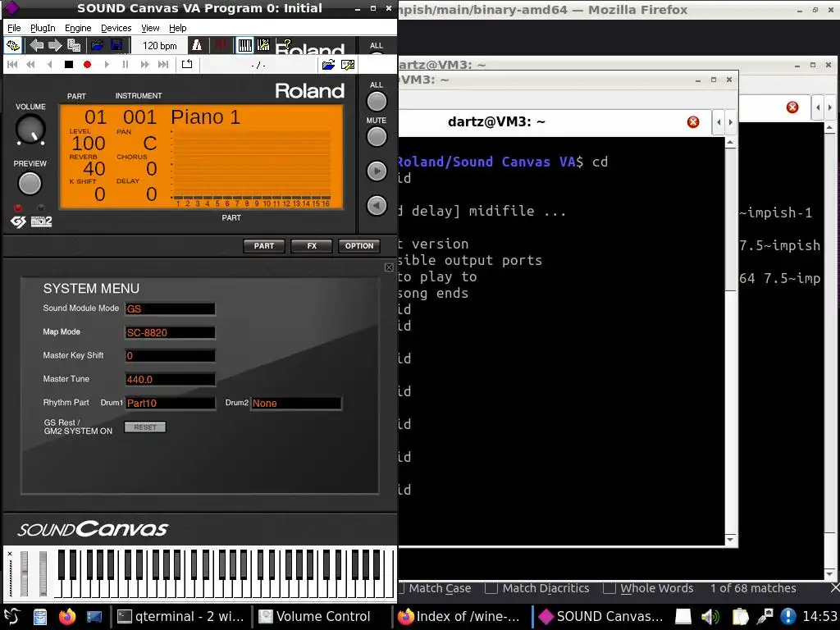
Task: Enable Whole Words checkbox in find bar
Action: coord(609,588)
